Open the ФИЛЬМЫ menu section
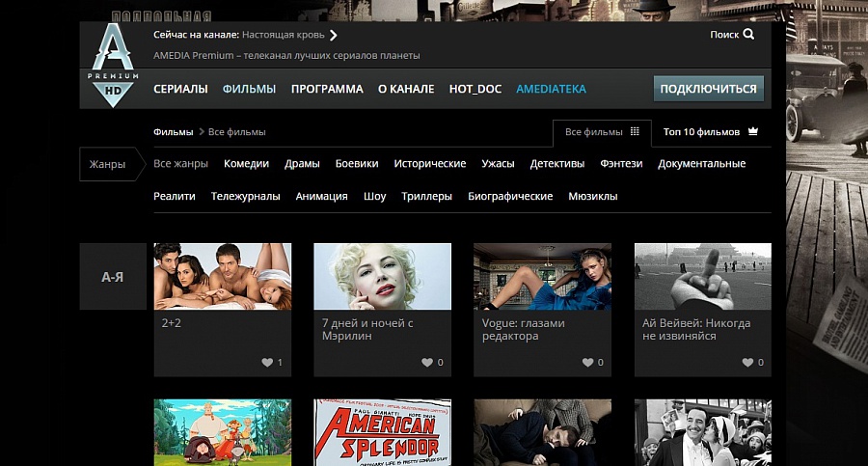This screenshot has width=868, height=466. coord(249,89)
